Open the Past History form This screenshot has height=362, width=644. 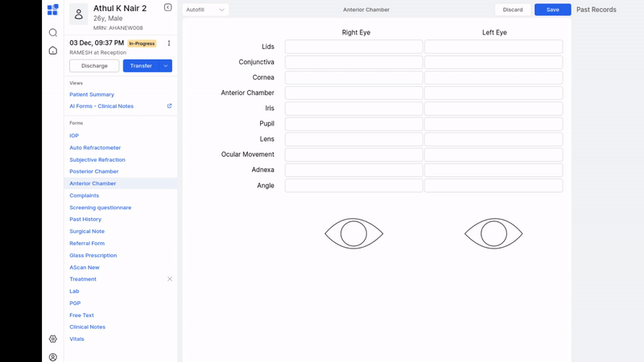(x=85, y=219)
